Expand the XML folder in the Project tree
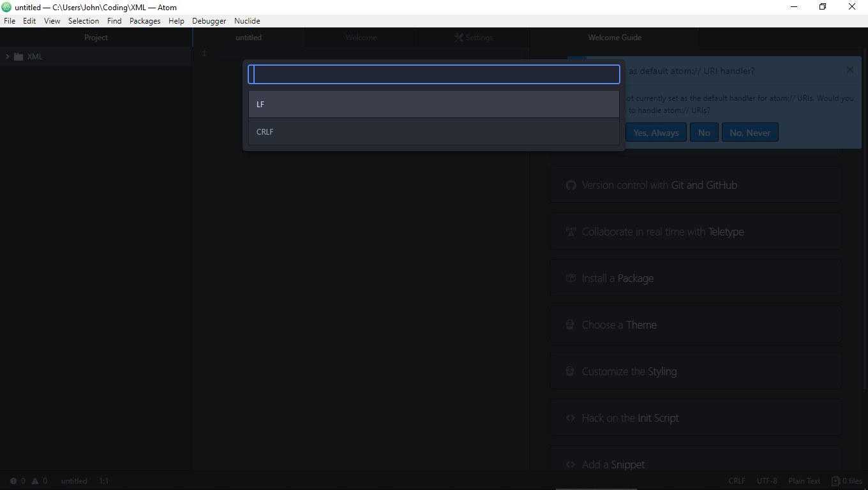Screen dimensions: 868x490 (x=8, y=56)
